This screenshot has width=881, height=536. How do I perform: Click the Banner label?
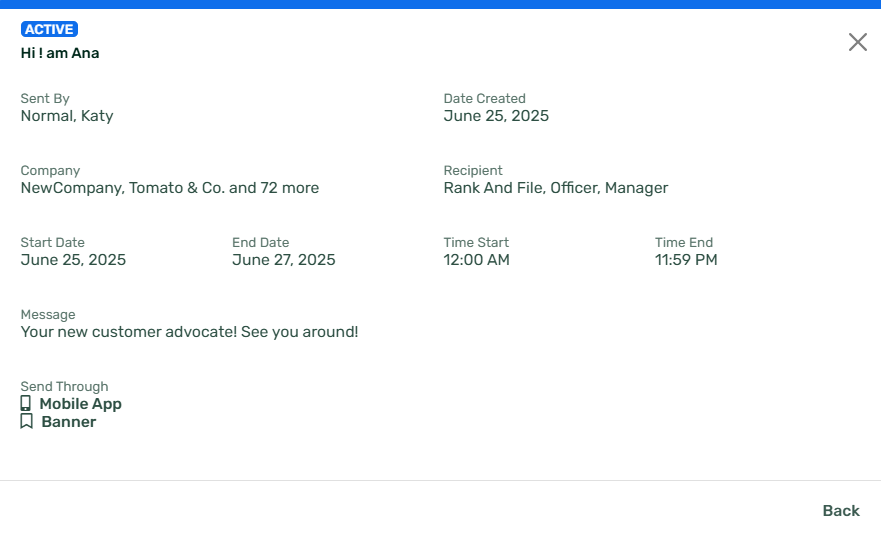[69, 422]
